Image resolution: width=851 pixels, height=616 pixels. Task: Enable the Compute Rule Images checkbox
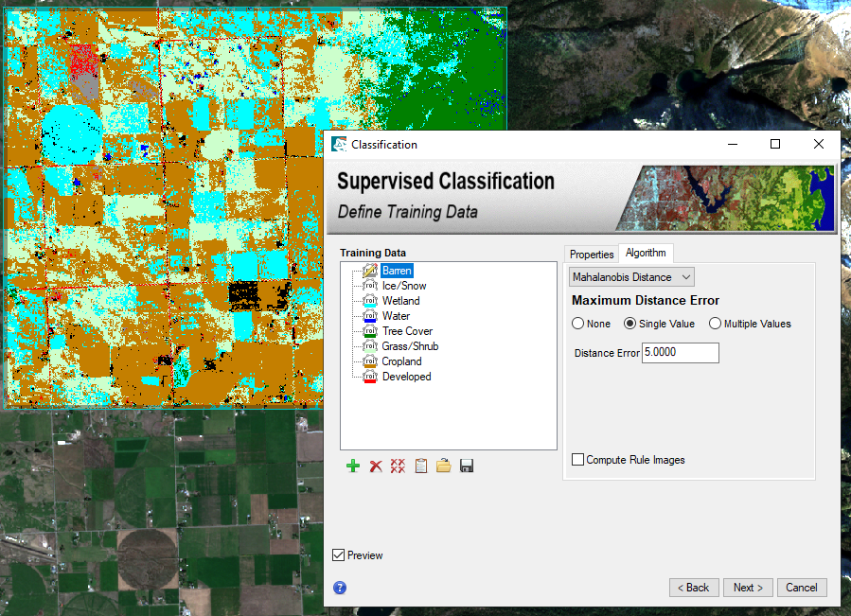pos(578,460)
